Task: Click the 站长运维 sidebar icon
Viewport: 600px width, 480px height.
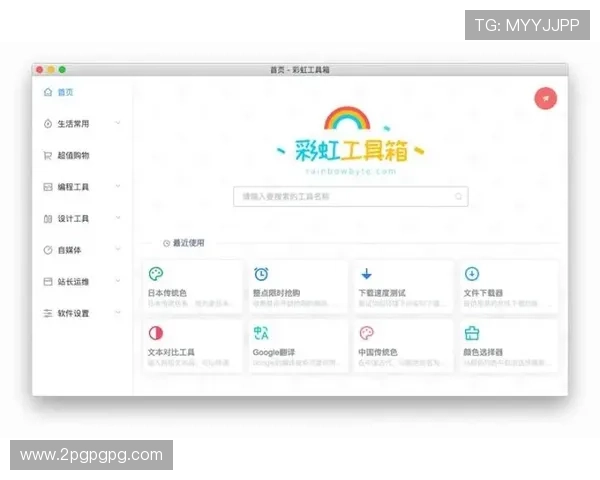Action: (48, 282)
